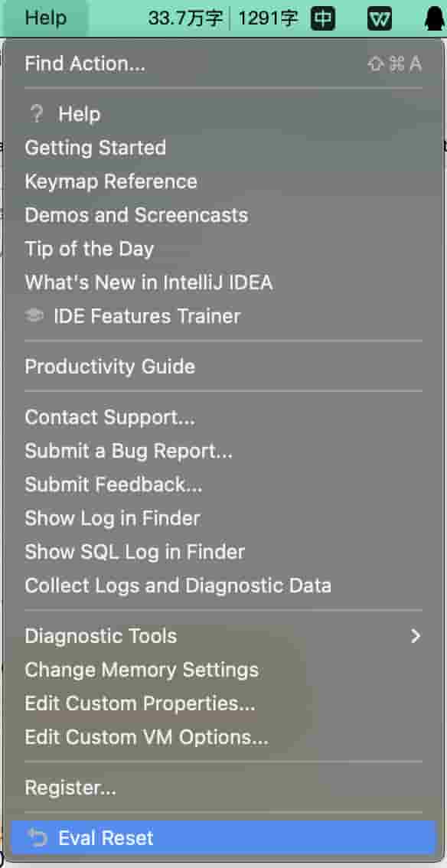Open Demos and Screencasts

[223, 215]
